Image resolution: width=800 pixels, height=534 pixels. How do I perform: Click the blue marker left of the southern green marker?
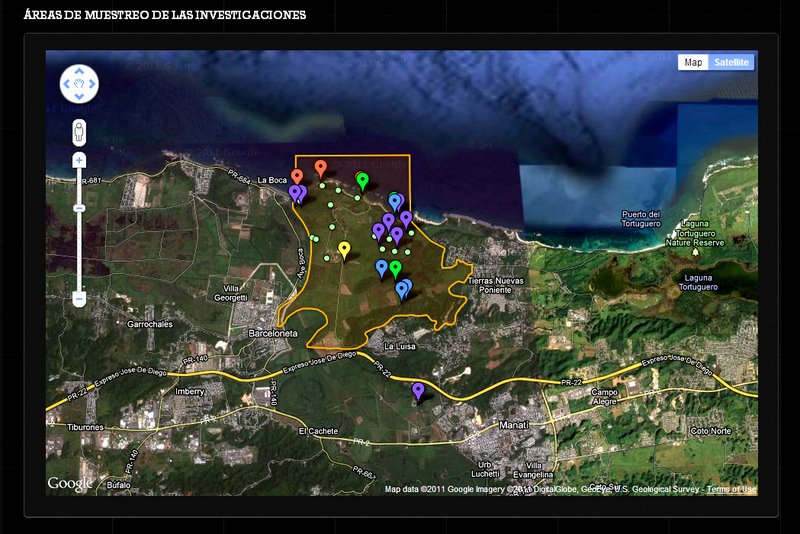pyautogui.click(x=381, y=266)
